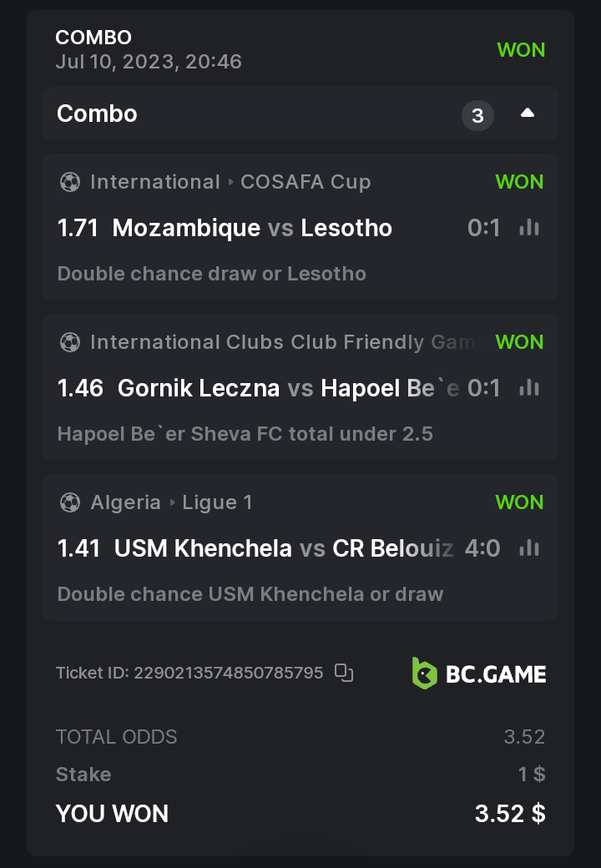Screen dimensions: 601x868
Task: Open the USM Khenchela vs CR Belouizdad match
Action: 284,548
